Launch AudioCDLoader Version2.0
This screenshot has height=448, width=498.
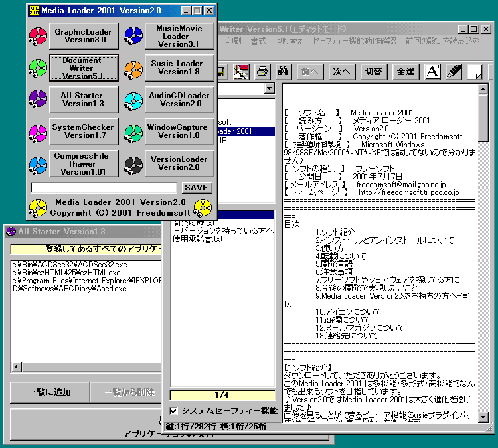click(179, 100)
